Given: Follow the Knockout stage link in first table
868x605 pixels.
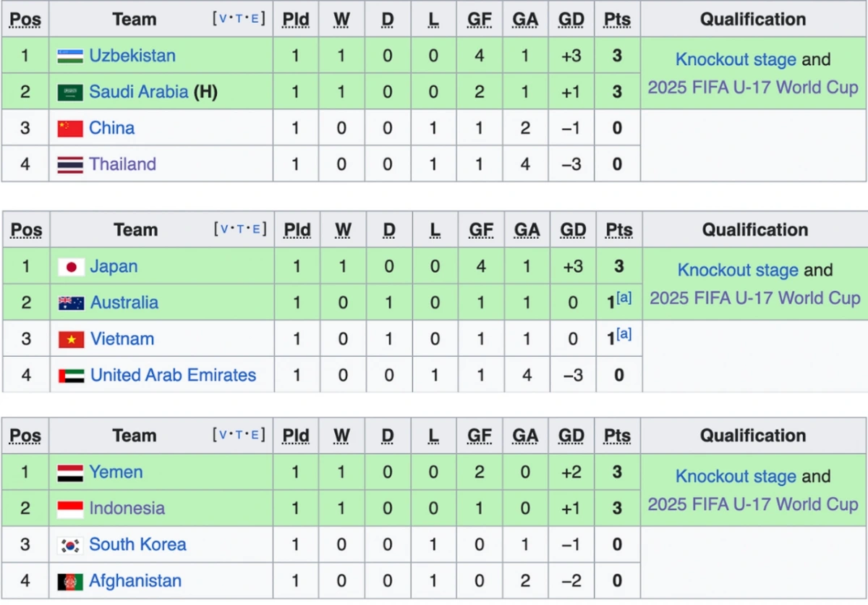Looking at the screenshot, I should click(736, 60).
